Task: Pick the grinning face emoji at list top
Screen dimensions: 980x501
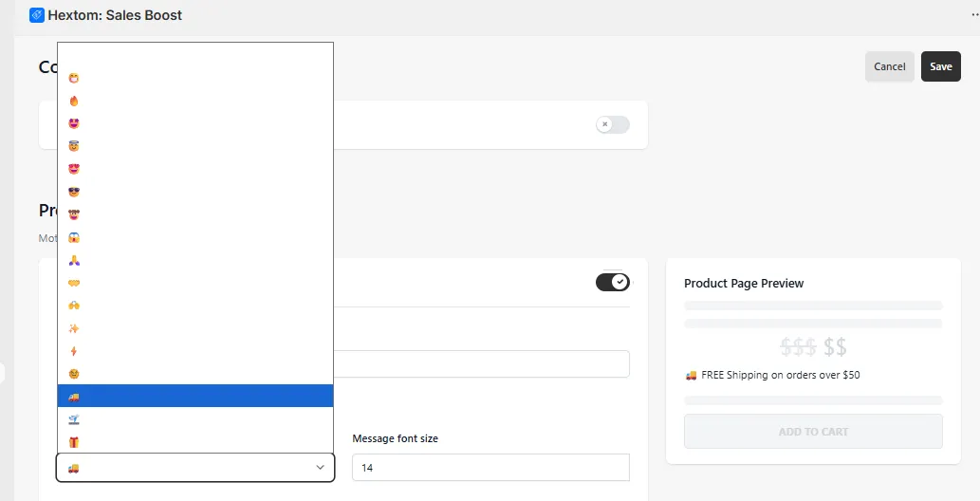Action: 195,78
